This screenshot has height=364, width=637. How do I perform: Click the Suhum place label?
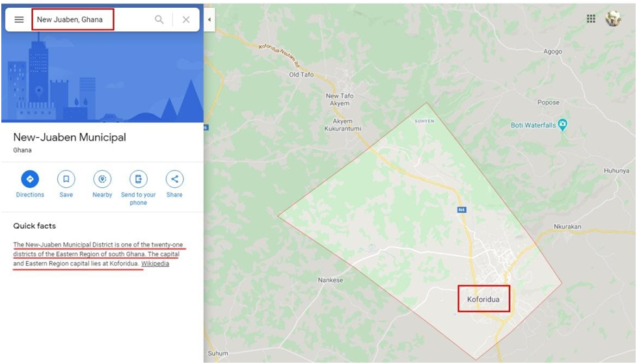(x=218, y=353)
